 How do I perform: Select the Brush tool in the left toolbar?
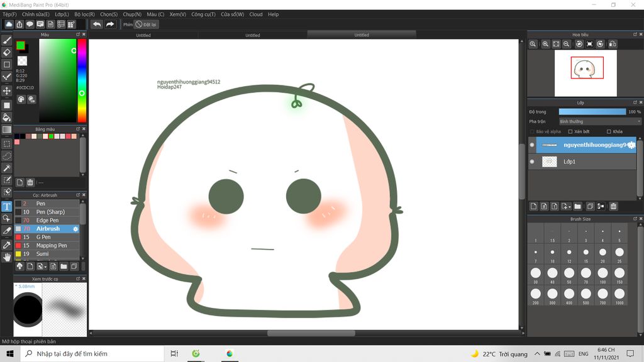[x=7, y=40]
